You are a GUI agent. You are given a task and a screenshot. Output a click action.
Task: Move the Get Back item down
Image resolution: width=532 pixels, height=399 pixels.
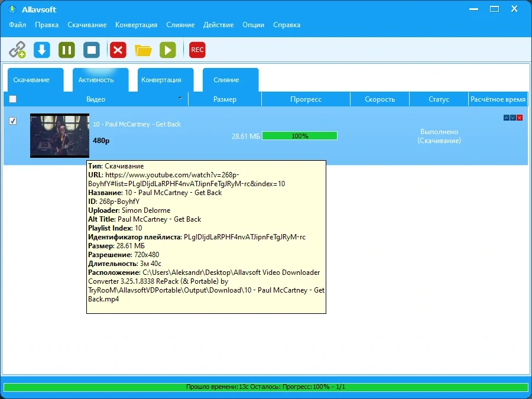coord(513,118)
